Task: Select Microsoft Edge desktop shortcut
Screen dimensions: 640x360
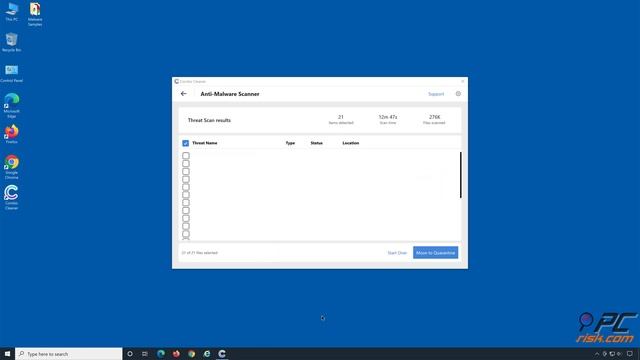Action: pos(11,105)
